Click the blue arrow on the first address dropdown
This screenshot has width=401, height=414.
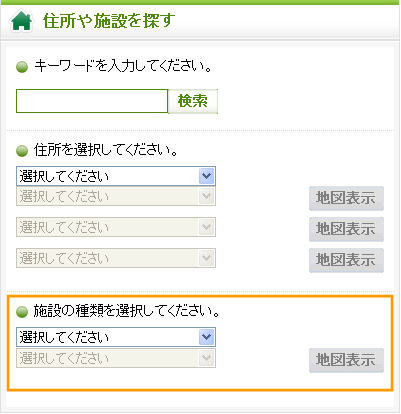(206, 176)
